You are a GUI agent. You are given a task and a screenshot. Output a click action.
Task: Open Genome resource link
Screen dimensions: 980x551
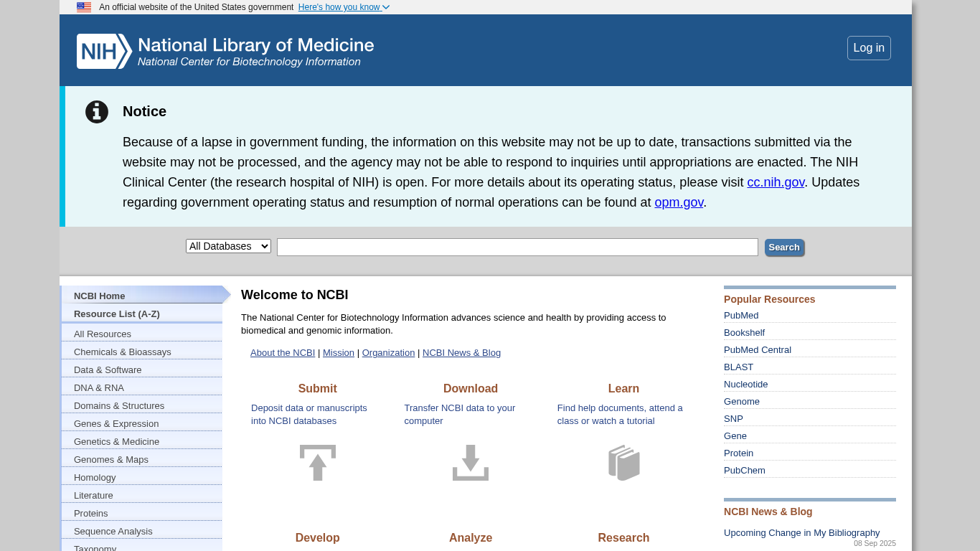click(x=742, y=401)
